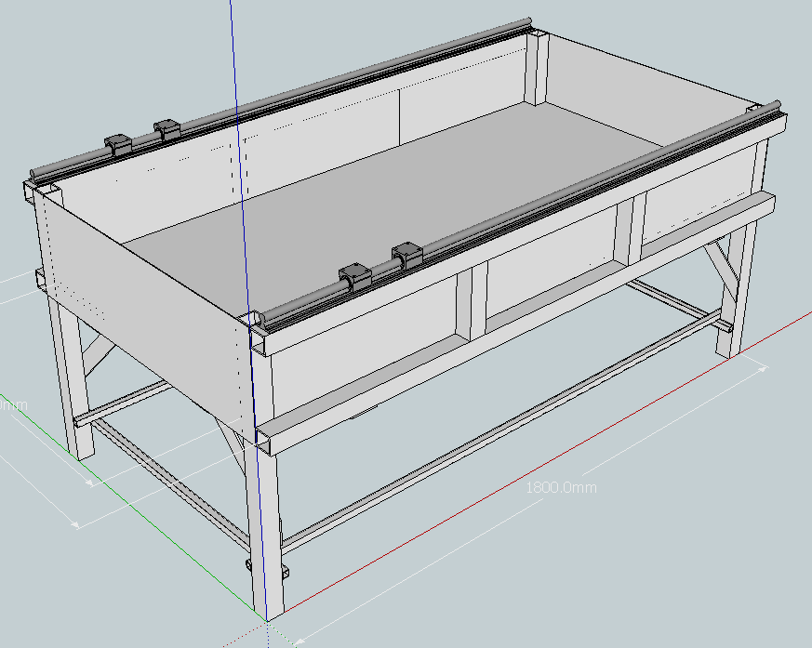This screenshot has height=648, width=812.
Task: Pick the left bearing block on front rail
Action: [355, 276]
